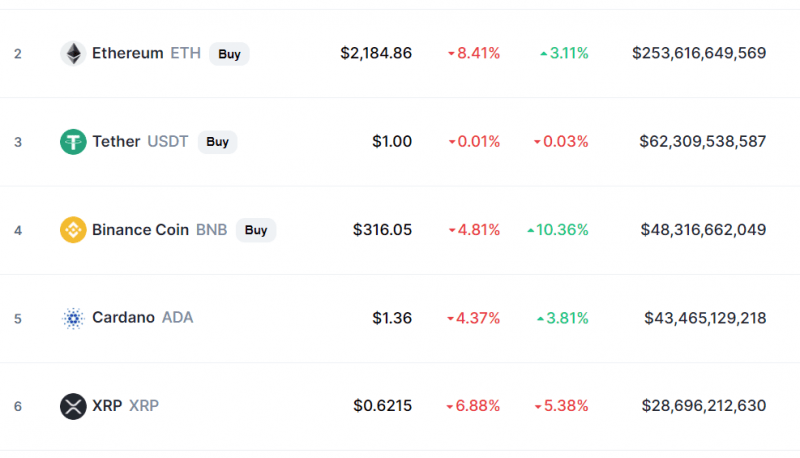This screenshot has height=458, width=800.
Task: Open the XRP coin name link
Action: [x=107, y=405]
